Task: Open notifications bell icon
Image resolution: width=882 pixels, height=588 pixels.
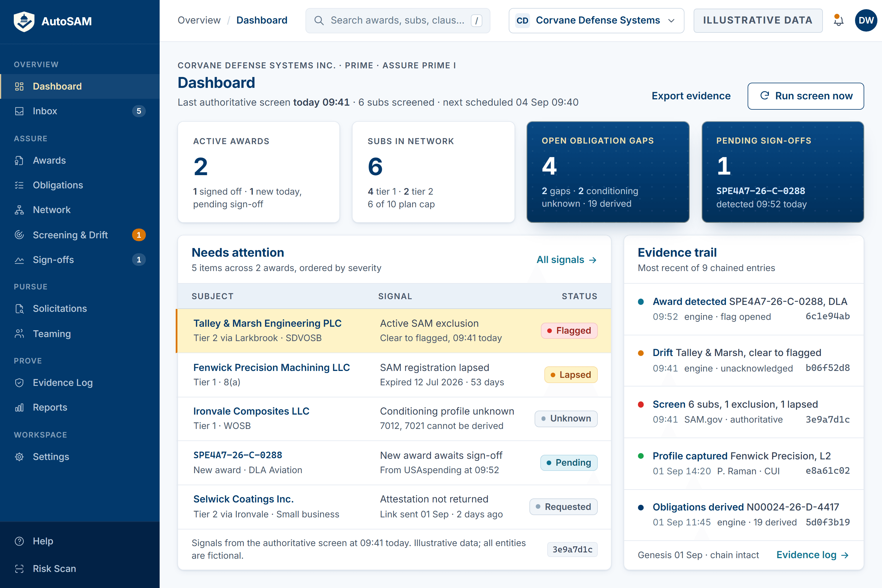Action: pyautogui.click(x=838, y=20)
